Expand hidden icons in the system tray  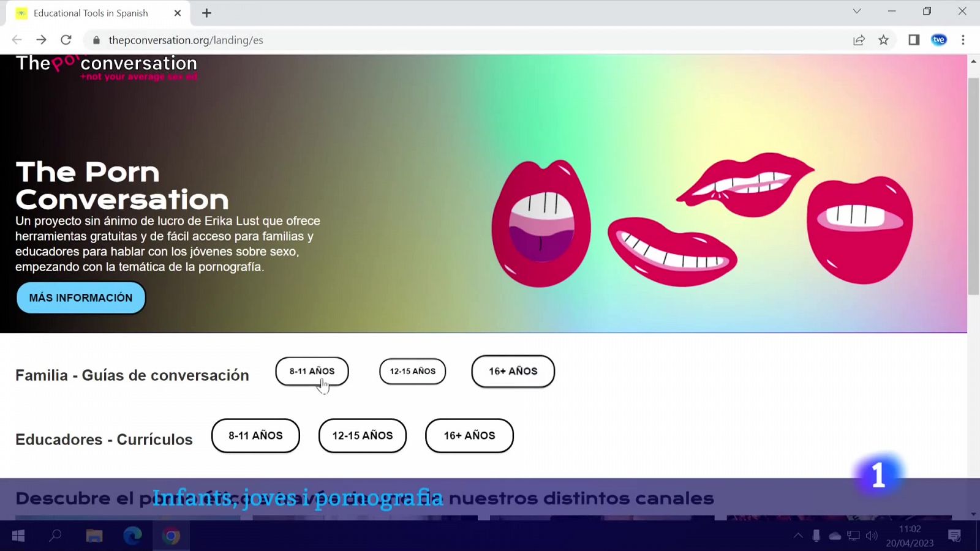pyautogui.click(x=797, y=535)
